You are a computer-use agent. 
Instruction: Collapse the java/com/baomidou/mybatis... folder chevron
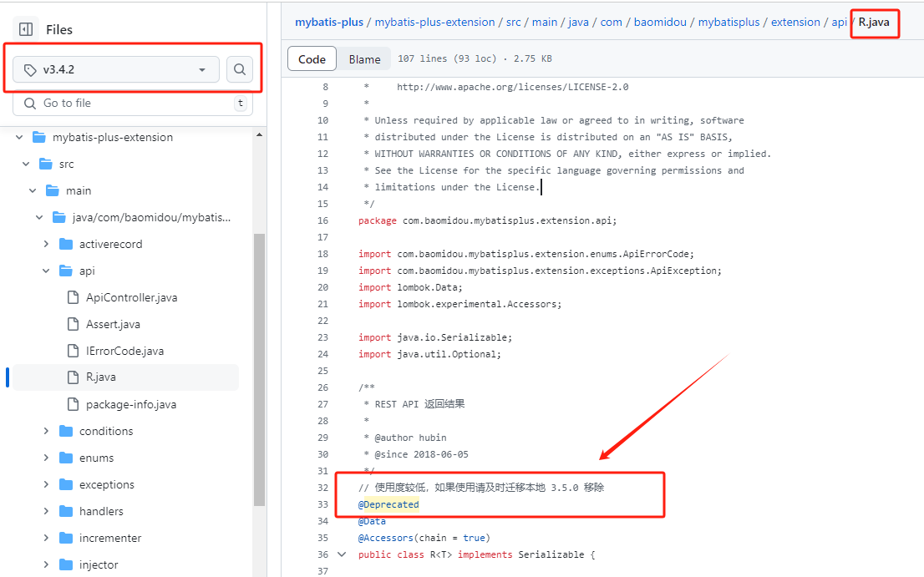(39, 217)
